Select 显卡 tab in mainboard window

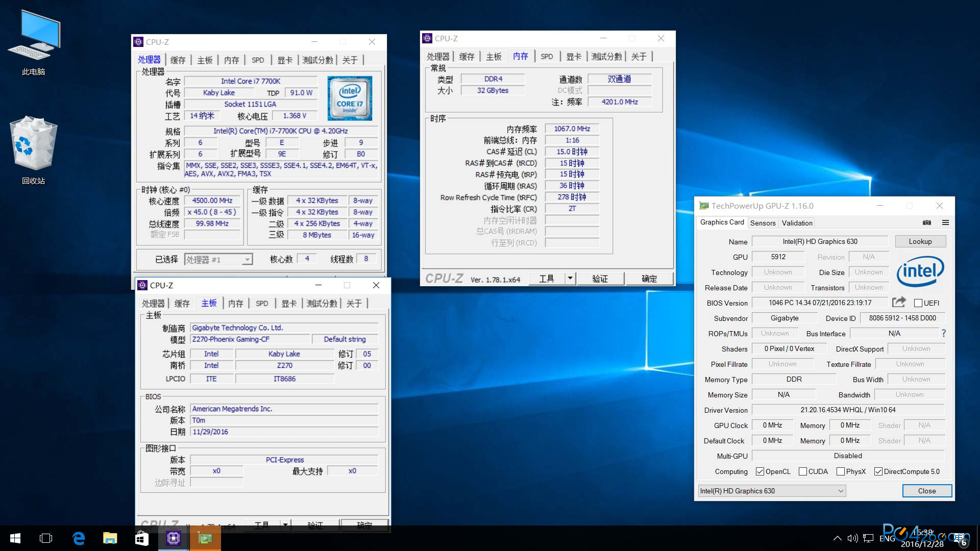click(x=289, y=304)
